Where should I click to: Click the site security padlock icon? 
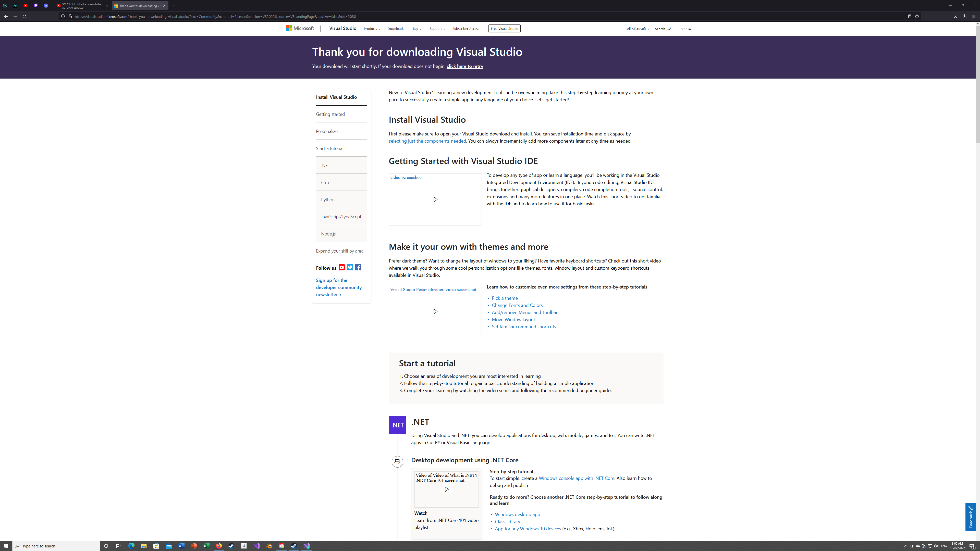coord(70,16)
